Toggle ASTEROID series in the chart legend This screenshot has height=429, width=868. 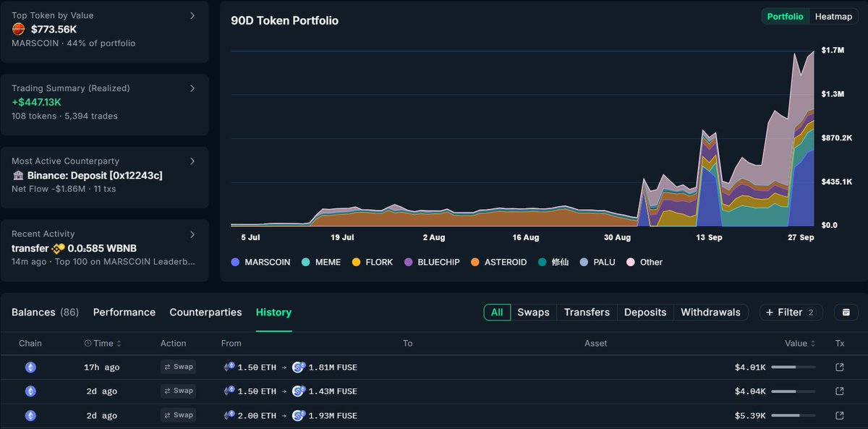coord(498,262)
